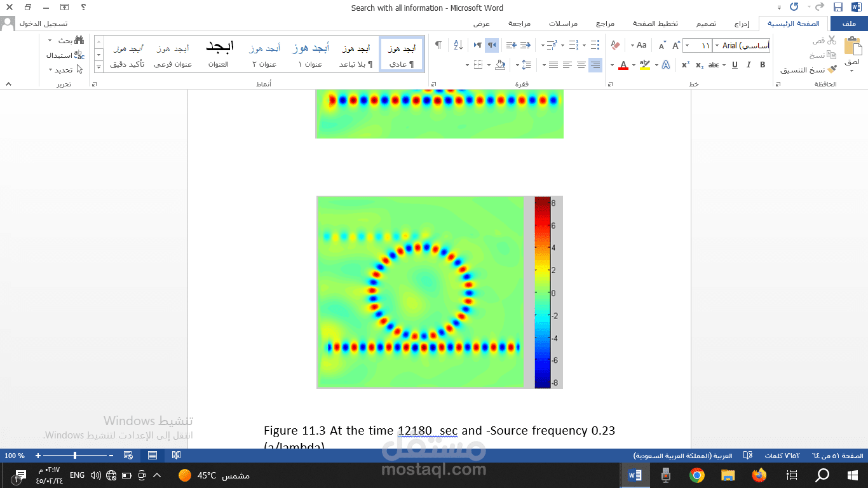Open the font color dropdown arrow

point(613,65)
